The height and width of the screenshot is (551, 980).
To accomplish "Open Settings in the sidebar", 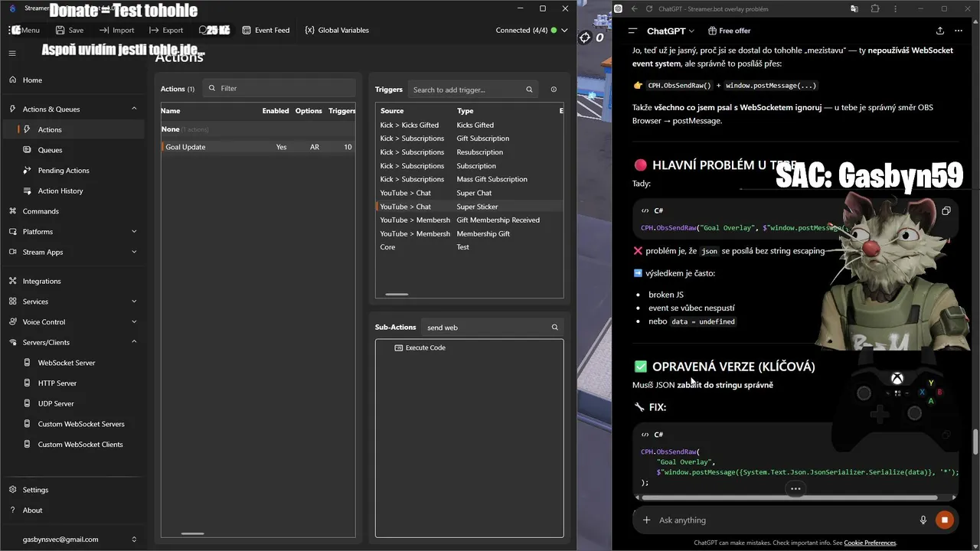I will pyautogui.click(x=35, y=490).
